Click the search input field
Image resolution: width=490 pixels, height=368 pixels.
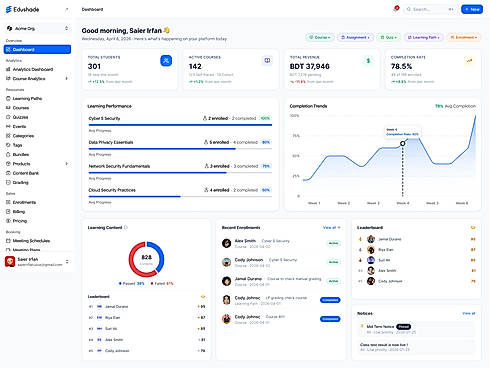coord(430,9)
